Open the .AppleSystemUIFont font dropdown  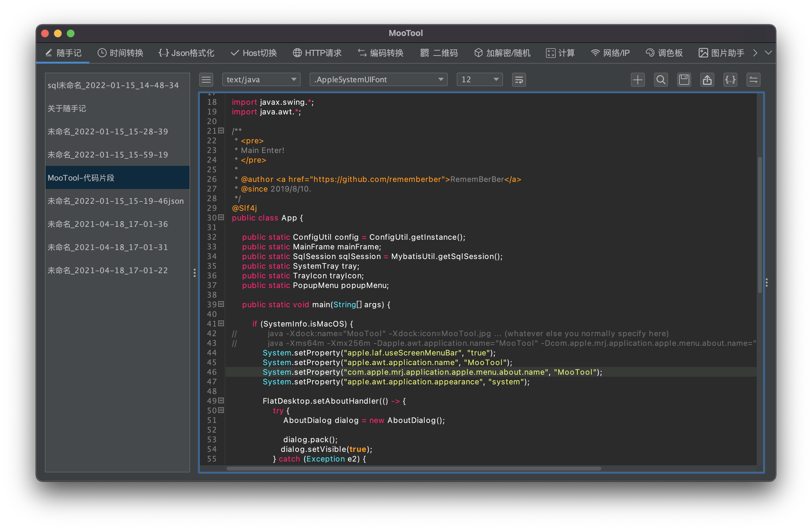[378, 80]
